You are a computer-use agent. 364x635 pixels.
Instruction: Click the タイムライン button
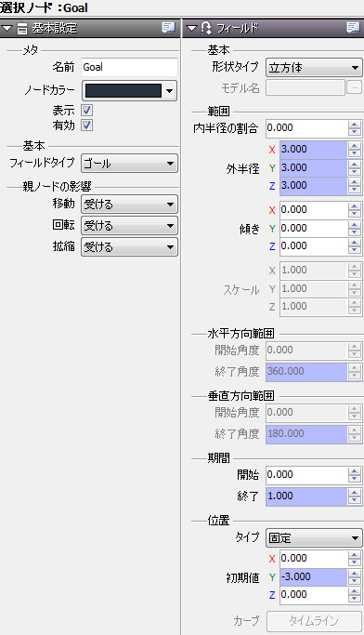tap(314, 620)
